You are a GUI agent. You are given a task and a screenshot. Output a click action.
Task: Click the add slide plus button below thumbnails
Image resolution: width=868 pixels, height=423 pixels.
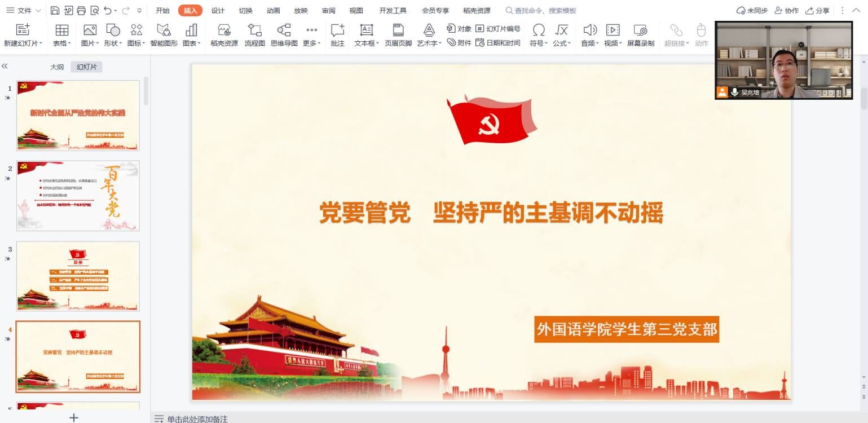[x=73, y=417]
